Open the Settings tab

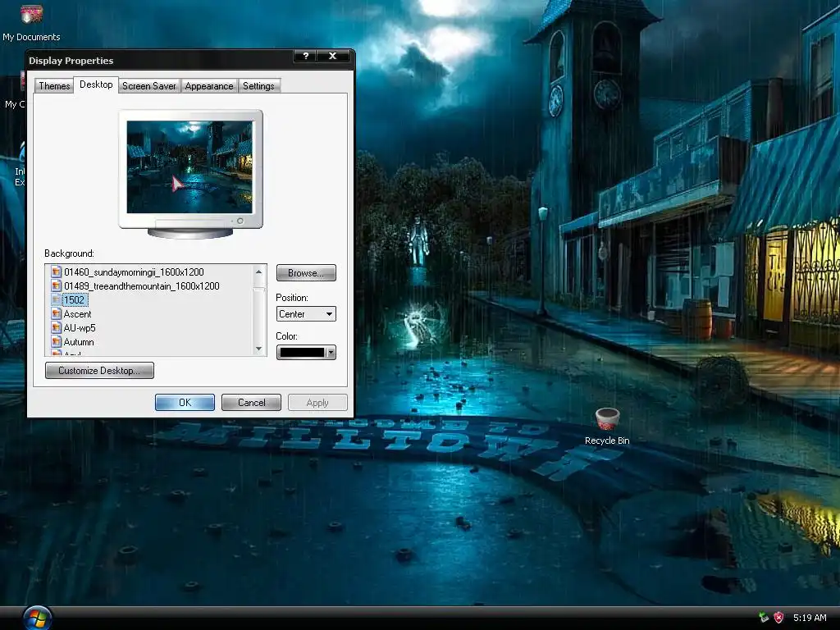[258, 85]
